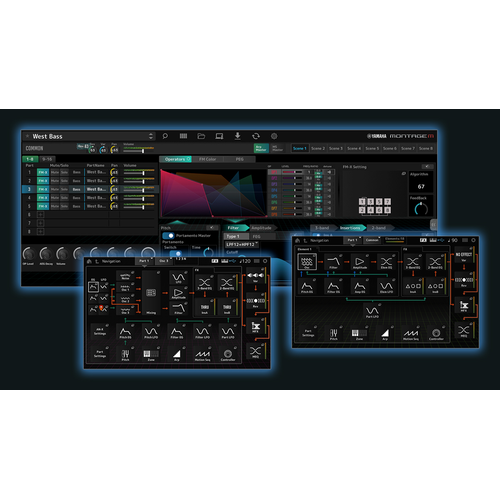The height and width of the screenshot is (500, 500).
Task: Mark West Bass as favorite with the star
Action: coord(27,136)
